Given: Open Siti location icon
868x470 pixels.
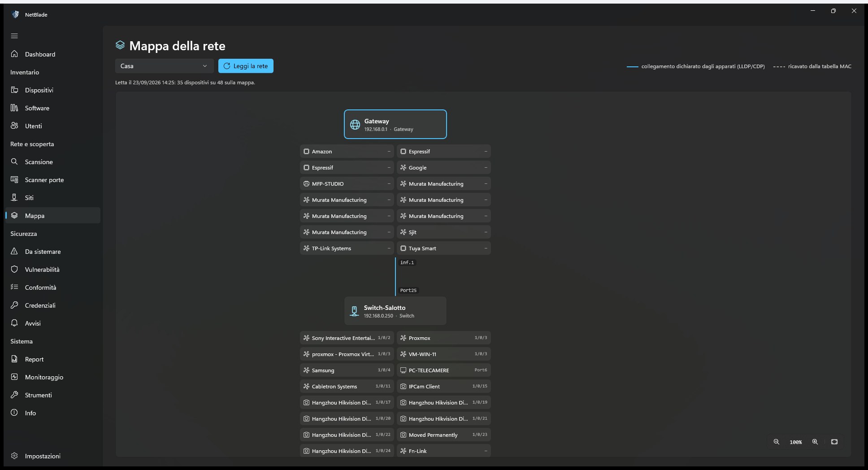Looking at the screenshot, I should click(14, 197).
